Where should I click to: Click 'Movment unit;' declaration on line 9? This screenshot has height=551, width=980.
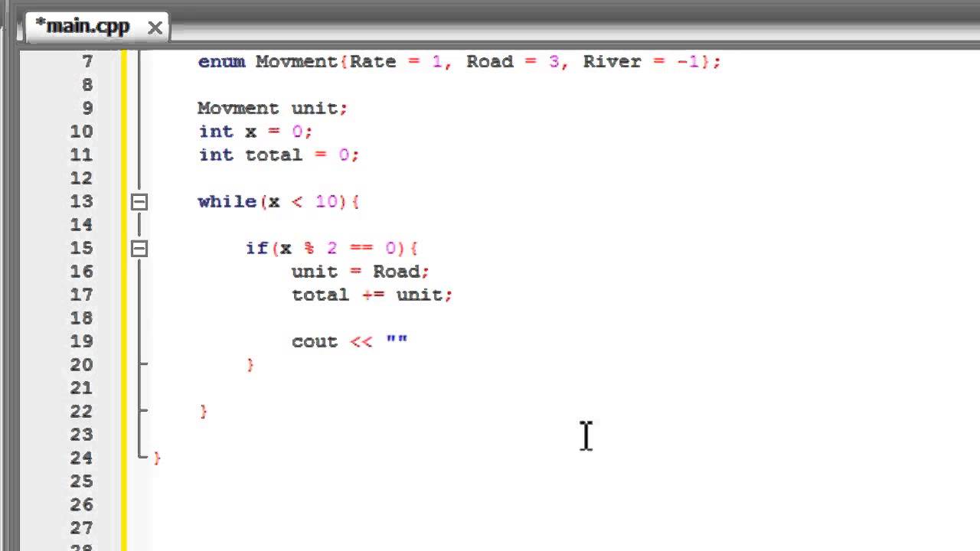pos(273,109)
